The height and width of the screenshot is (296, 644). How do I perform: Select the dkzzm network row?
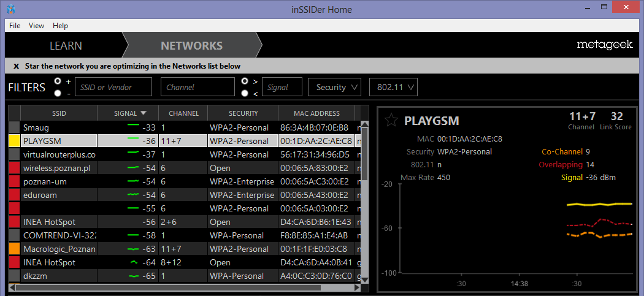(185, 276)
